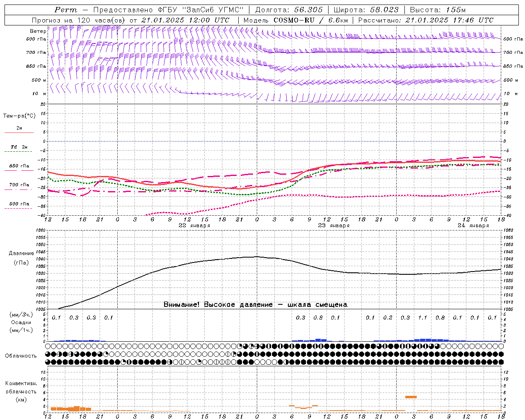Image resolution: width=525 pixels, height=420 pixels.
Task: Click the "Ветер" wind panel label
Action: 38,31
